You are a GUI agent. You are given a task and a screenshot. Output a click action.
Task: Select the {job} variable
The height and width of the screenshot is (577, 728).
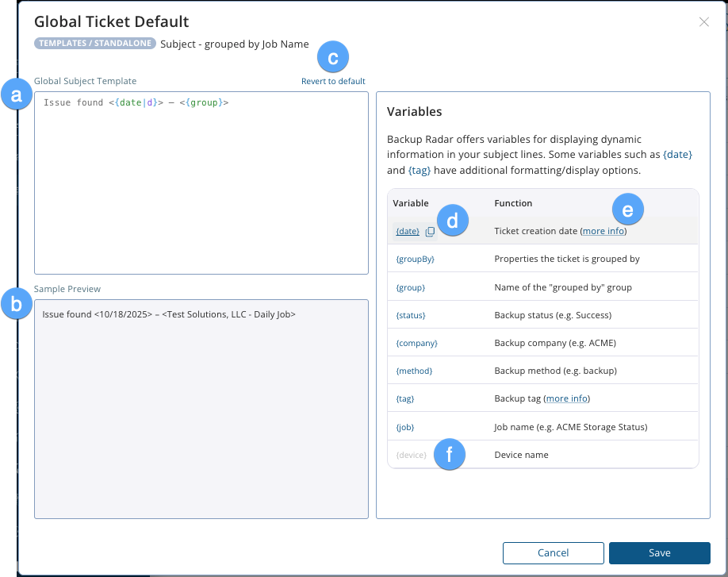pos(404,426)
